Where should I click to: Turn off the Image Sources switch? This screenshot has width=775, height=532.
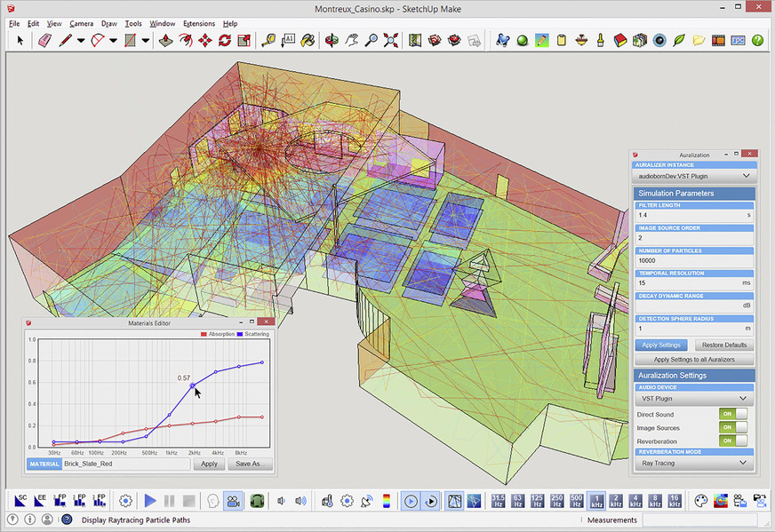[733, 427]
